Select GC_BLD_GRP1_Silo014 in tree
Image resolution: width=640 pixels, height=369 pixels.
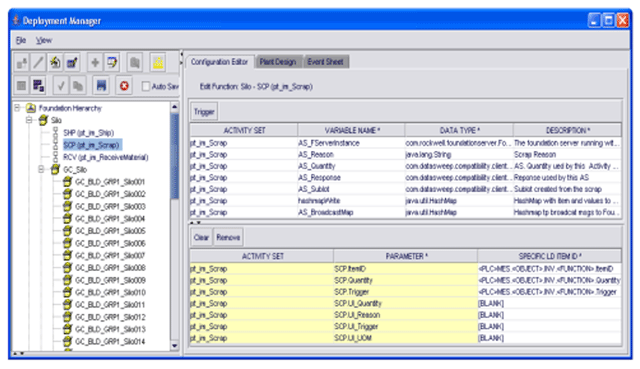point(110,341)
